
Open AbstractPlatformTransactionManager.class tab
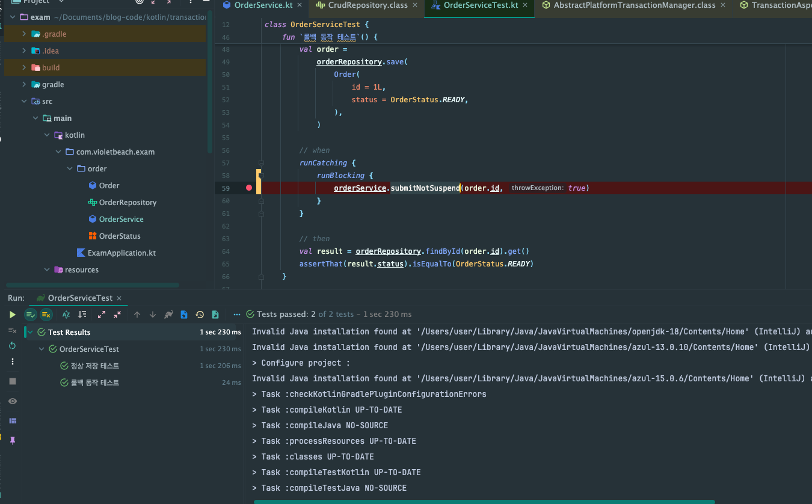[x=635, y=5]
